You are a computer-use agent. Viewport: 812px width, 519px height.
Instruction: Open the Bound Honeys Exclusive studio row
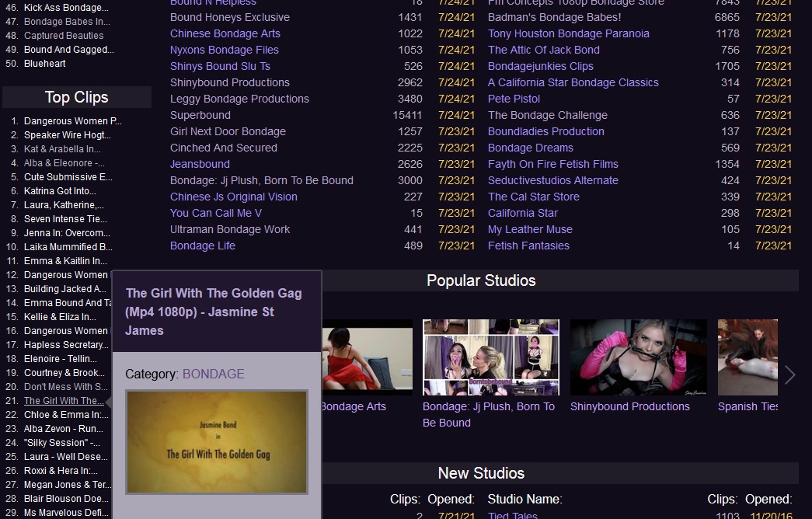point(230,17)
